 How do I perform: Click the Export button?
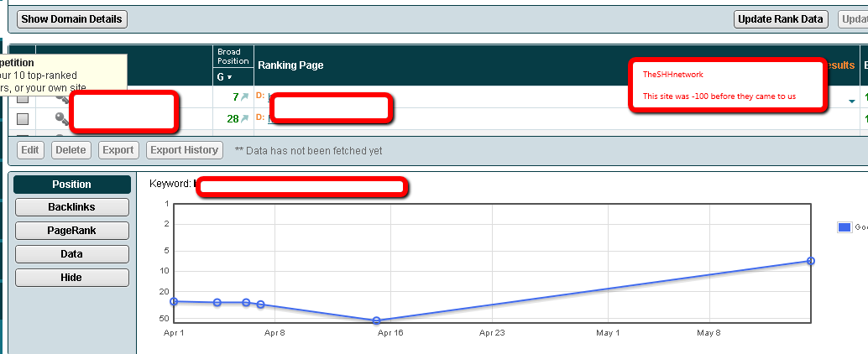pyautogui.click(x=118, y=150)
